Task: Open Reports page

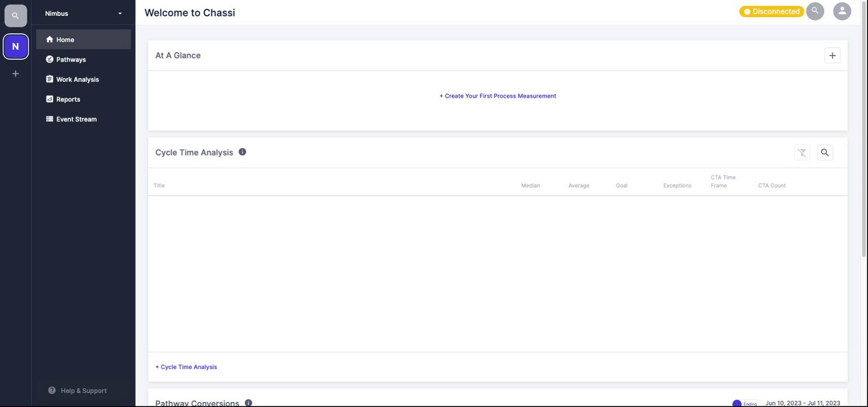Action: (x=84, y=99)
